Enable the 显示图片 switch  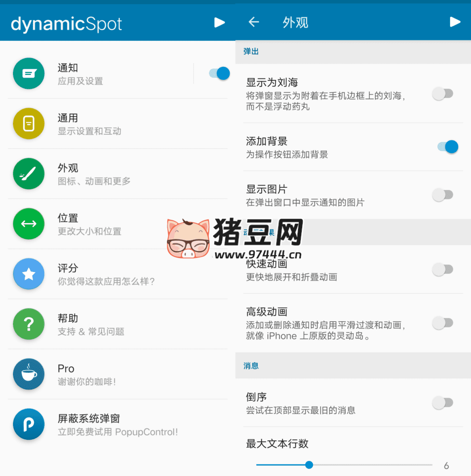tap(443, 195)
